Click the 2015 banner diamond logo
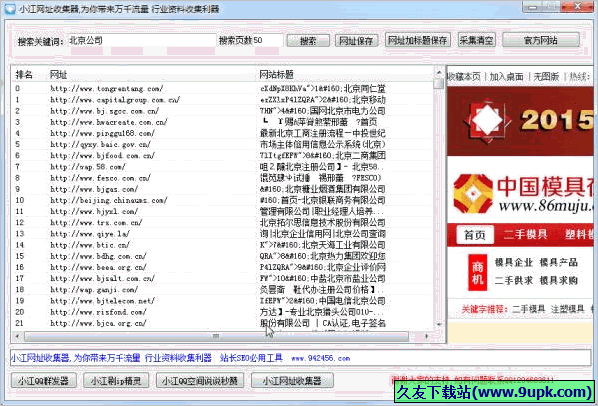 coord(487,120)
